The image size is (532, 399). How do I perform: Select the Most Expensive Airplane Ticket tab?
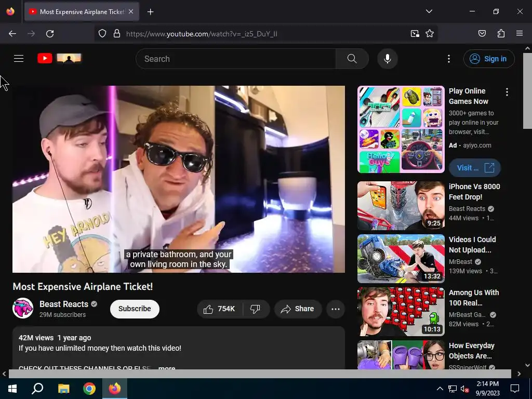[82, 11]
